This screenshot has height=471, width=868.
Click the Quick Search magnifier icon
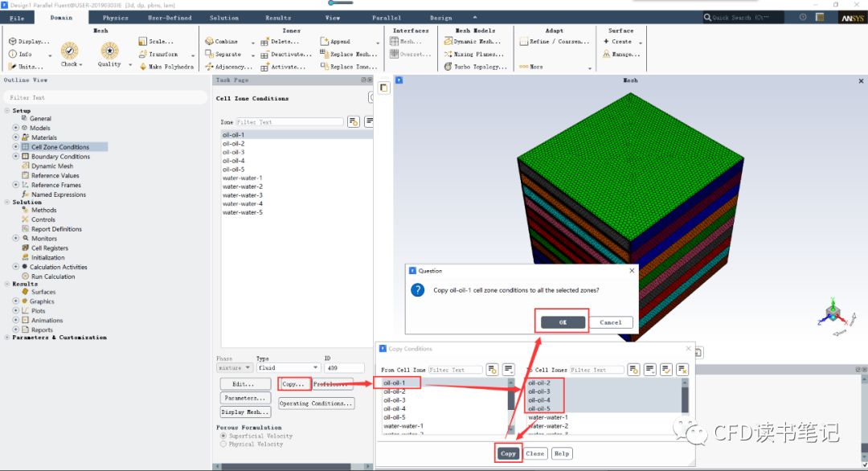(x=707, y=18)
